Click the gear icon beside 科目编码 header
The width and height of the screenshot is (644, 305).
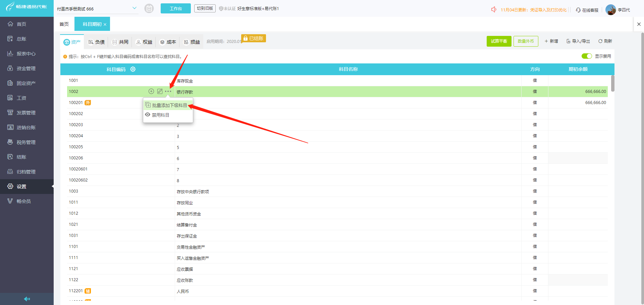click(x=133, y=69)
